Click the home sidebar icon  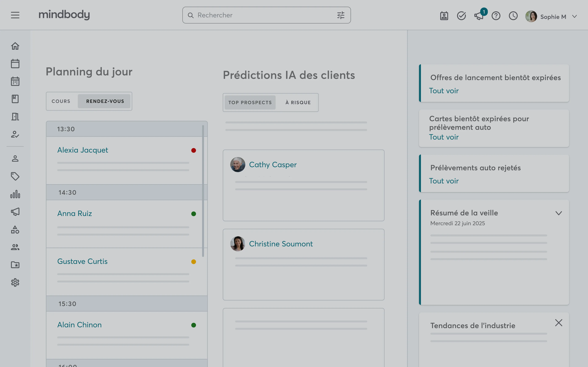point(15,46)
